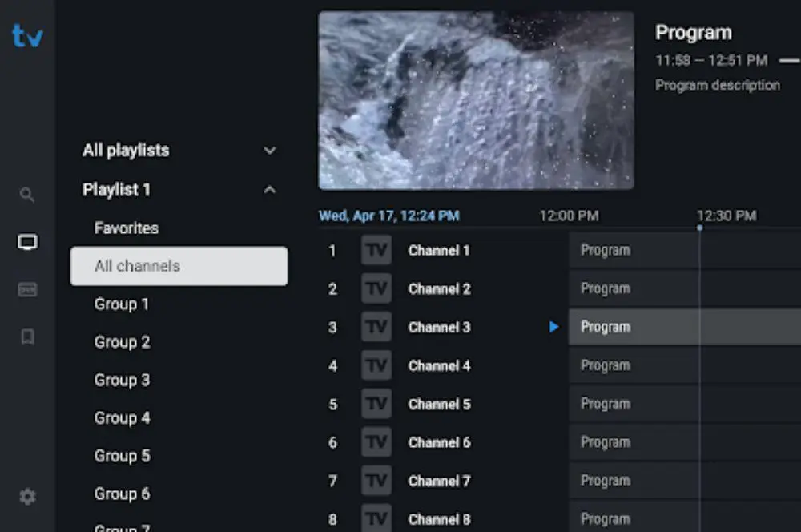Screen dimensions: 801x532
Task: Select Channel 1 name
Action: [x=439, y=251]
